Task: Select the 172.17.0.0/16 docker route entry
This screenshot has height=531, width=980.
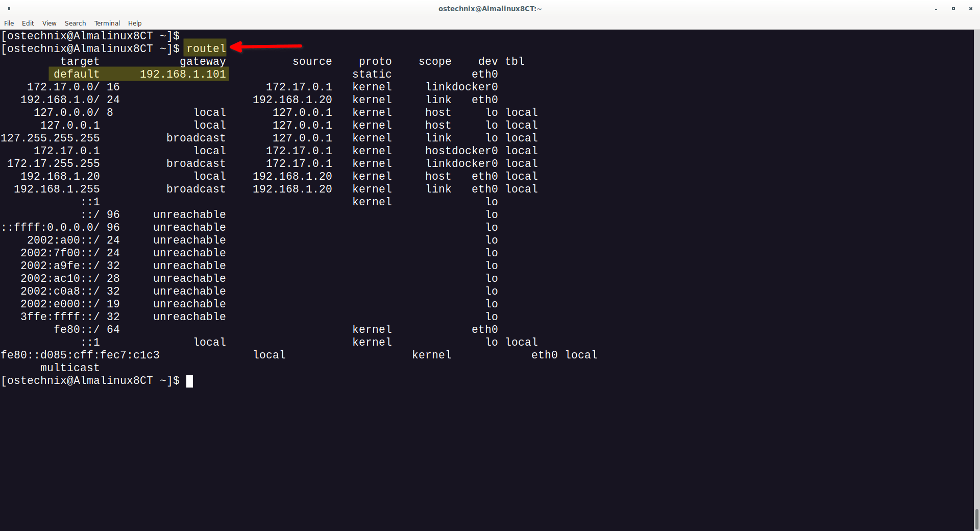Action: [73, 86]
